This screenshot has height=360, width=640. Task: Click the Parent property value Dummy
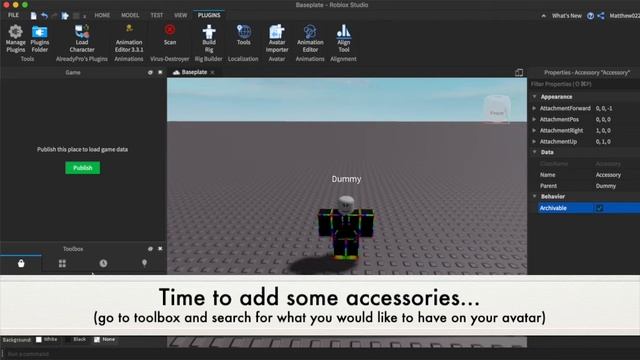606,186
